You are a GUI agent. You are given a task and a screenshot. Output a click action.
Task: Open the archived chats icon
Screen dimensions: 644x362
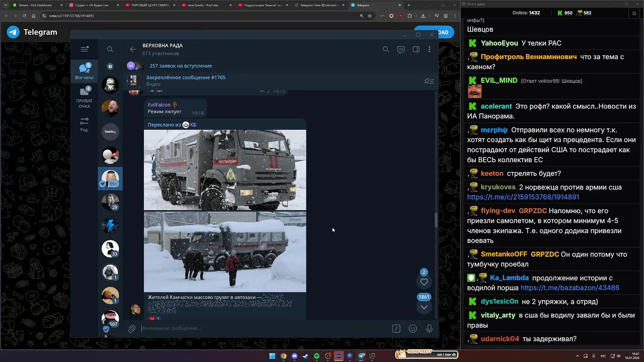[x=110, y=66]
